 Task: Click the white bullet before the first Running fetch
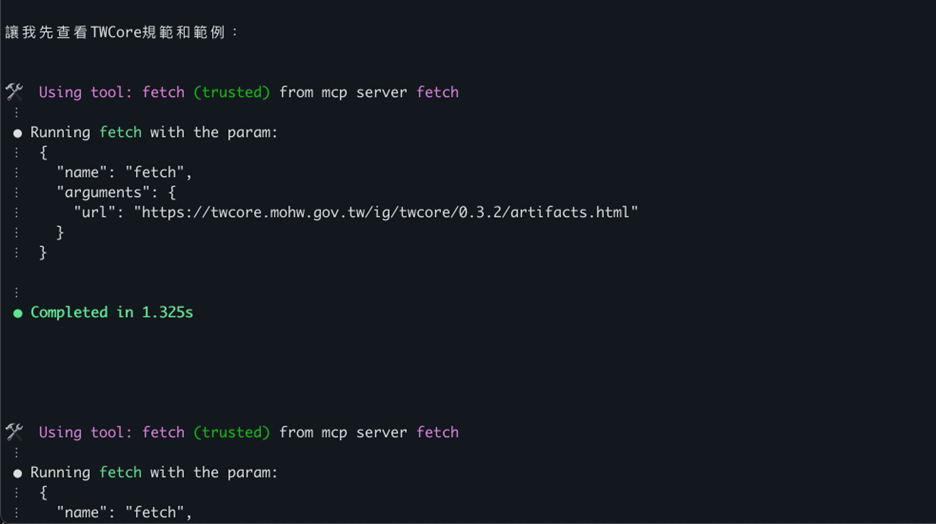tap(18, 133)
